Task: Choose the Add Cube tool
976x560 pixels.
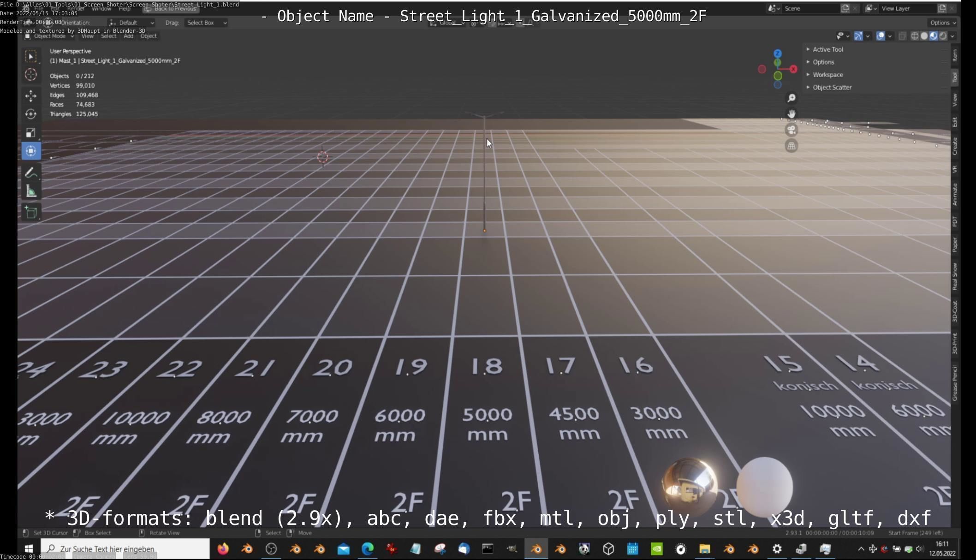Action: click(x=31, y=213)
